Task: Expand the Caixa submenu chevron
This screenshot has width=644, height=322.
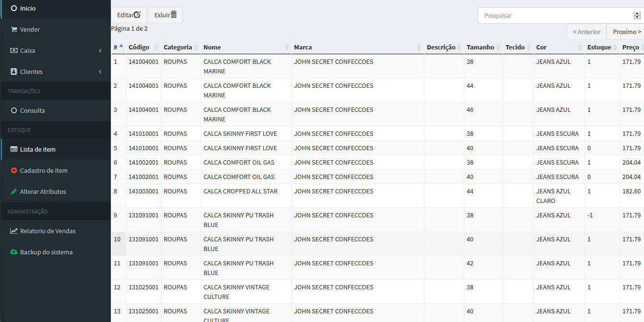Action: (x=100, y=50)
